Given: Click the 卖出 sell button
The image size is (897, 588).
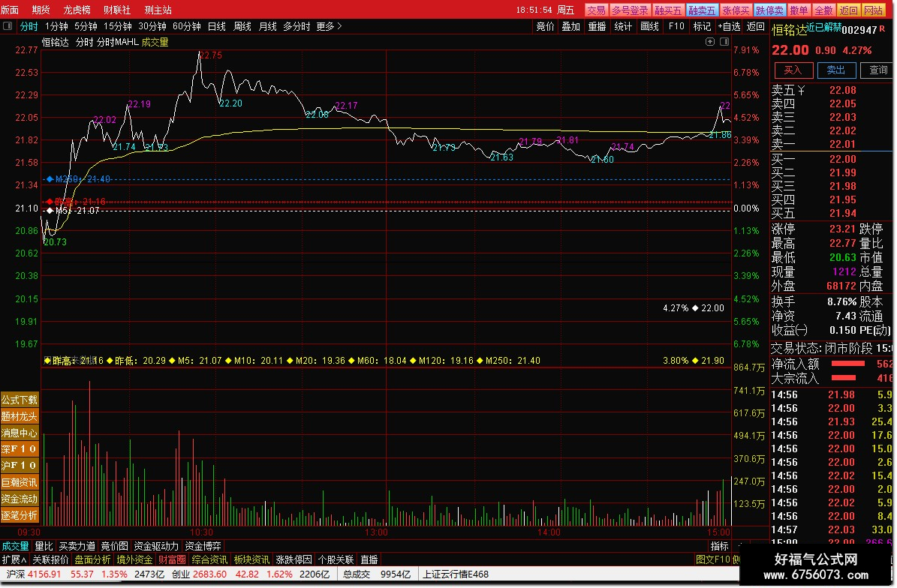Looking at the screenshot, I should tap(836, 70).
